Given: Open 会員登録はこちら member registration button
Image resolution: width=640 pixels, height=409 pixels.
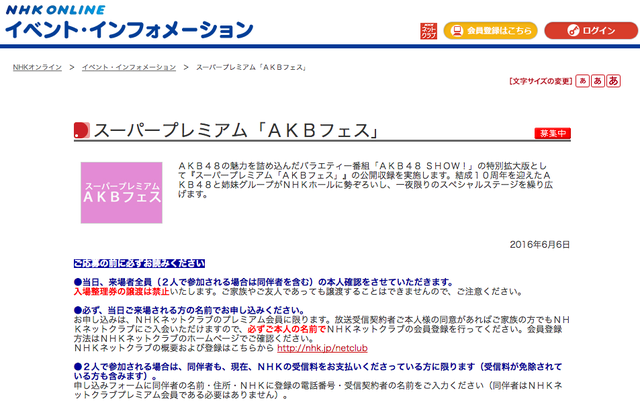Looking at the screenshot, I should pos(491,31).
